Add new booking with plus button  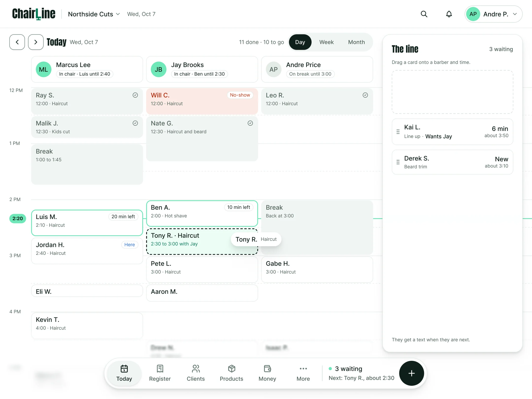[411, 373]
